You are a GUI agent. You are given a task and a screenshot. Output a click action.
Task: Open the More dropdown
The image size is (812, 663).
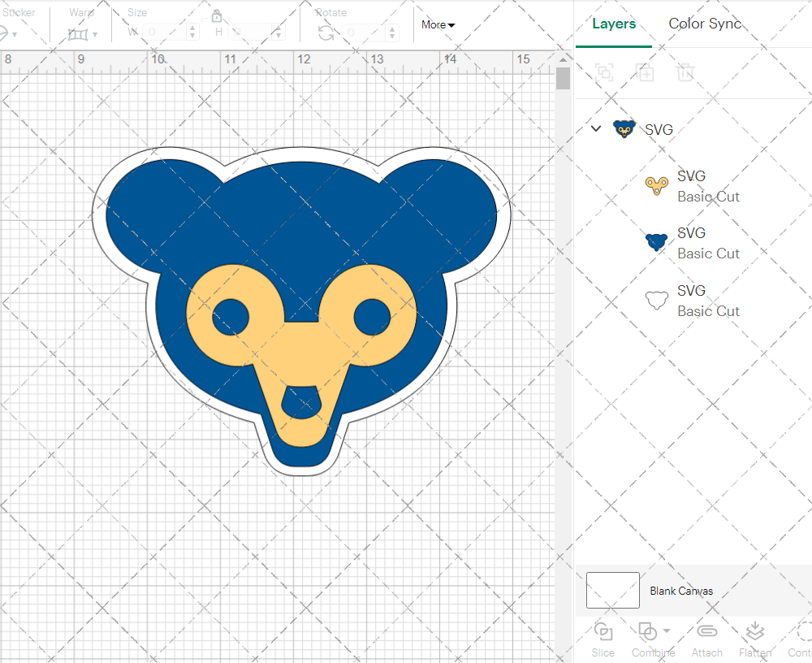(437, 25)
